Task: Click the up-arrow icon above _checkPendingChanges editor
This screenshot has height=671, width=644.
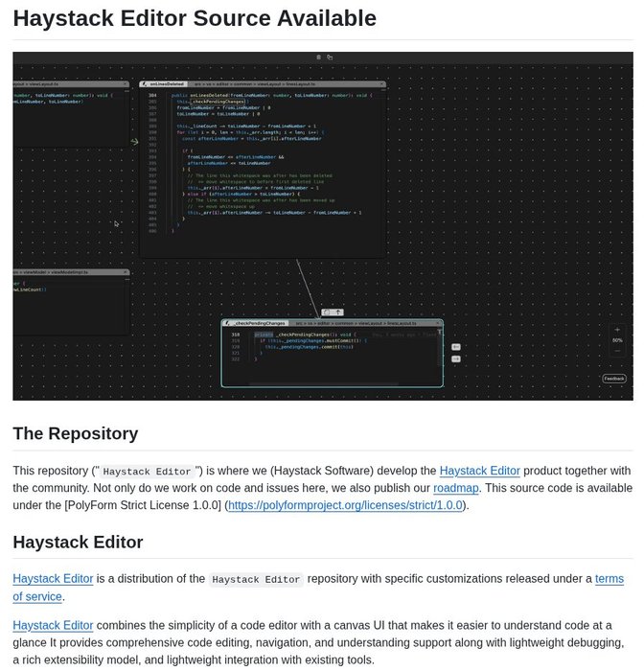Action: pyautogui.click(x=338, y=312)
